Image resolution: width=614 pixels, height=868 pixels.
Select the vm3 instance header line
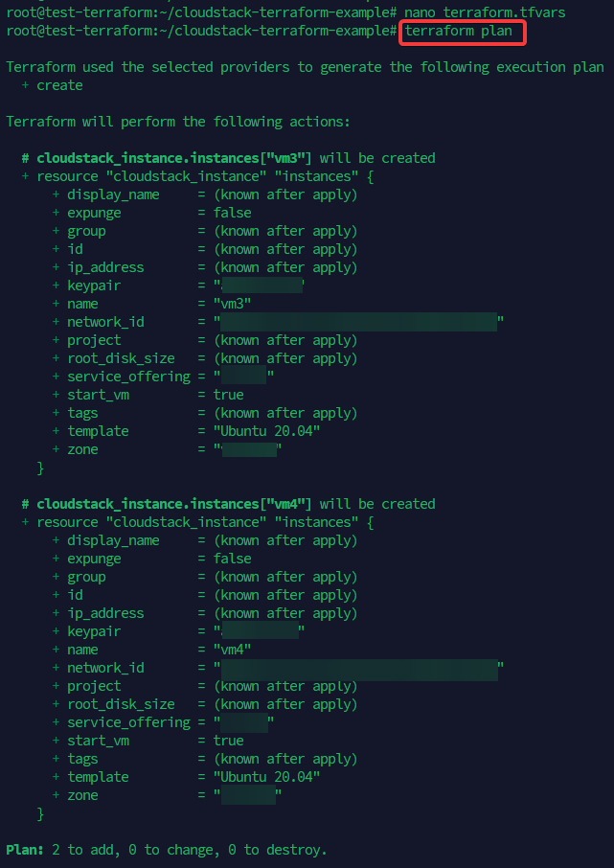coord(228,158)
